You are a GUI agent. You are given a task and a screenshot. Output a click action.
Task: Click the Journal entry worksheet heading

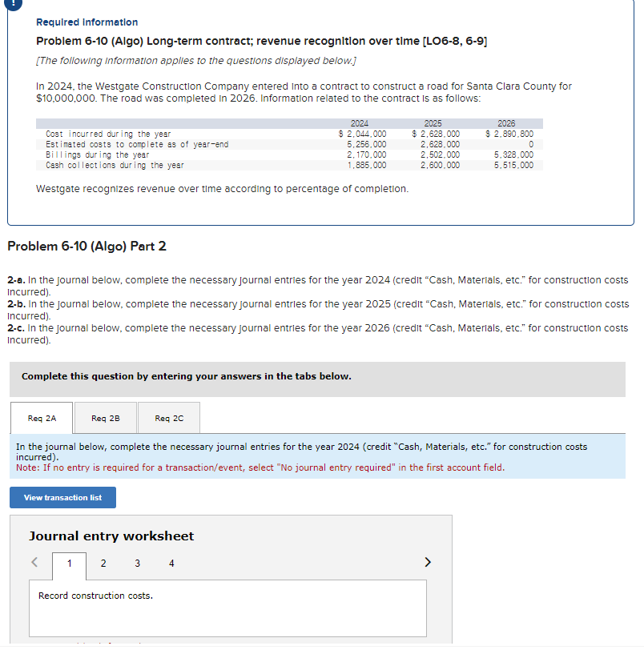coord(111,536)
